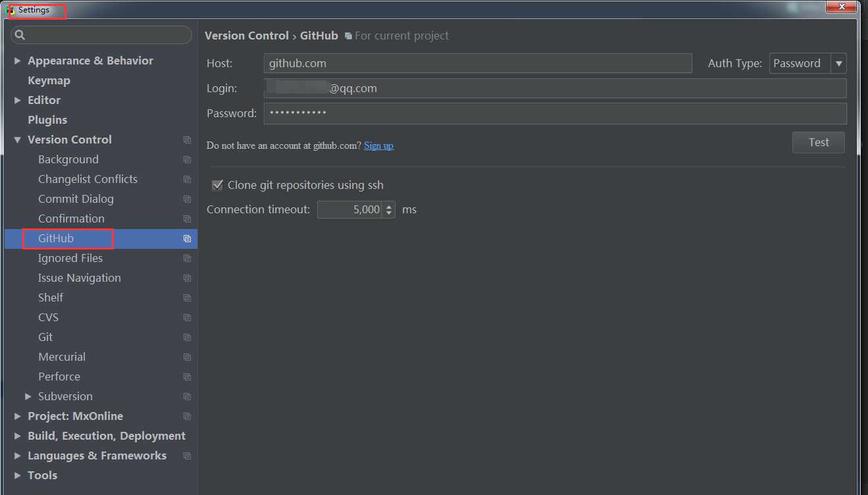Image resolution: width=868 pixels, height=495 pixels.
Task: Select Confirmation item
Action: 71,219
